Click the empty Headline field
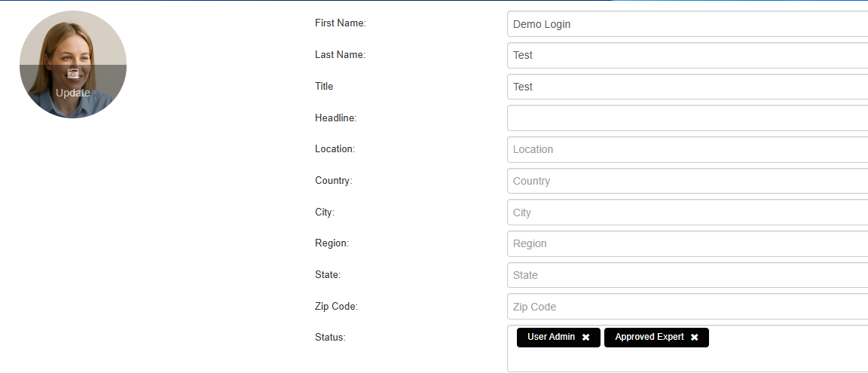868x373 pixels. click(x=687, y=118)
